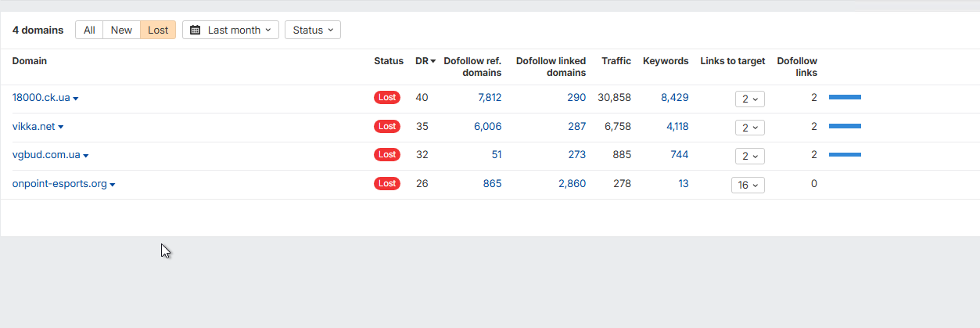Expand the vgbud.com.ua domain arrow

86,156
